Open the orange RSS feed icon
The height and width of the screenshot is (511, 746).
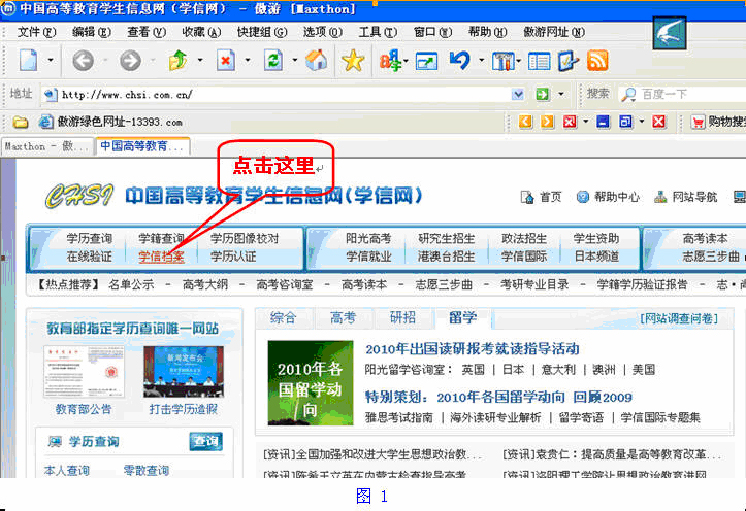[x=598, y=60]
